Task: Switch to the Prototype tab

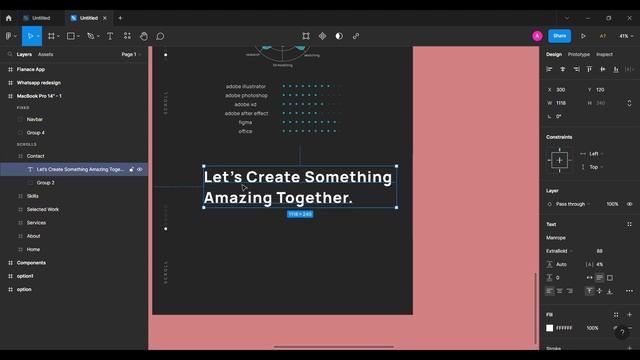Action: 579,54
